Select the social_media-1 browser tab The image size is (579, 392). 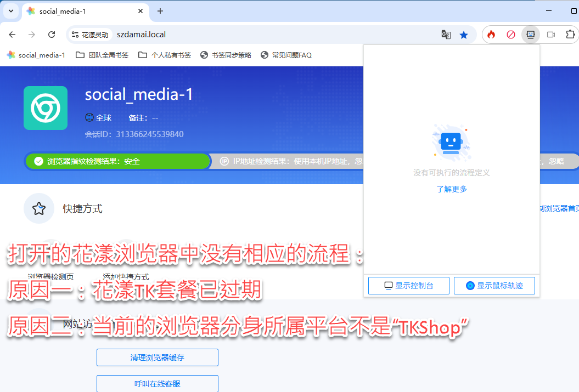86,12
